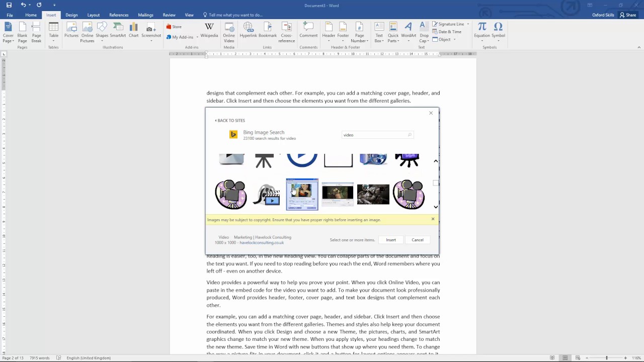The image size is (644, 362).
Task: Open the File tab
Action: (x=10, y=15)
